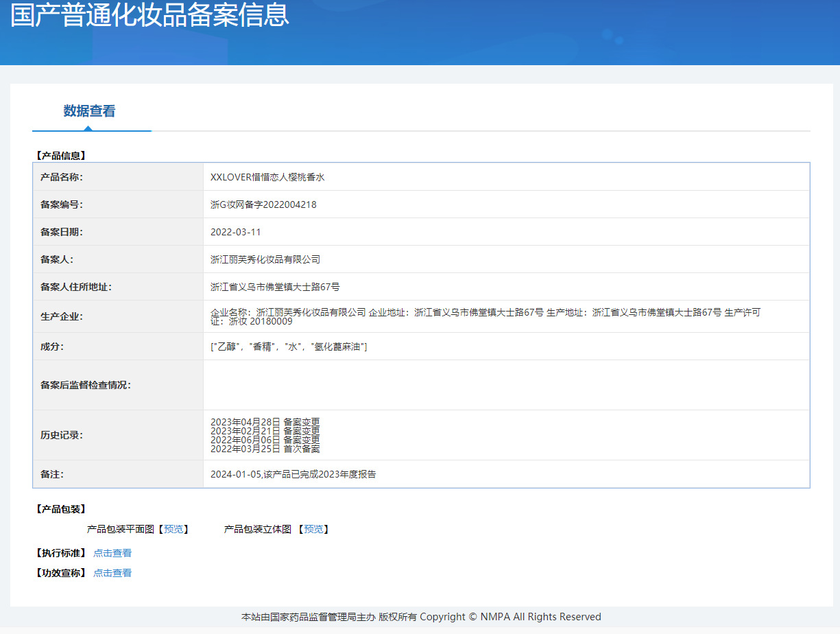
Task: Click the 【产品信息】 section heading
Action: (60, 156)
